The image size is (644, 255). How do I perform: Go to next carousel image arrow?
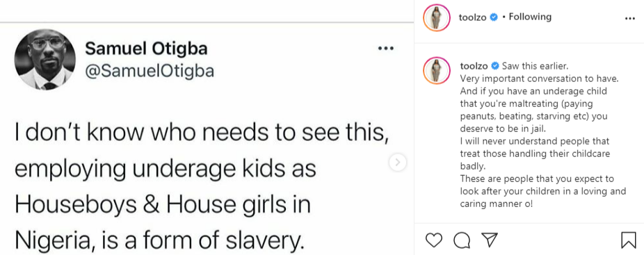pos(398,163)
